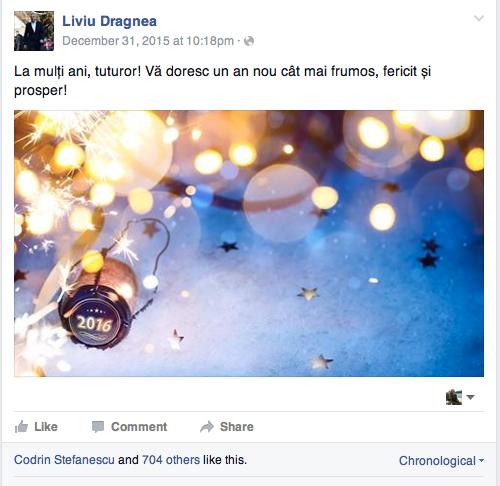
Task: Open Liviu Dragnea profile name link
Action: coord(109,21)
